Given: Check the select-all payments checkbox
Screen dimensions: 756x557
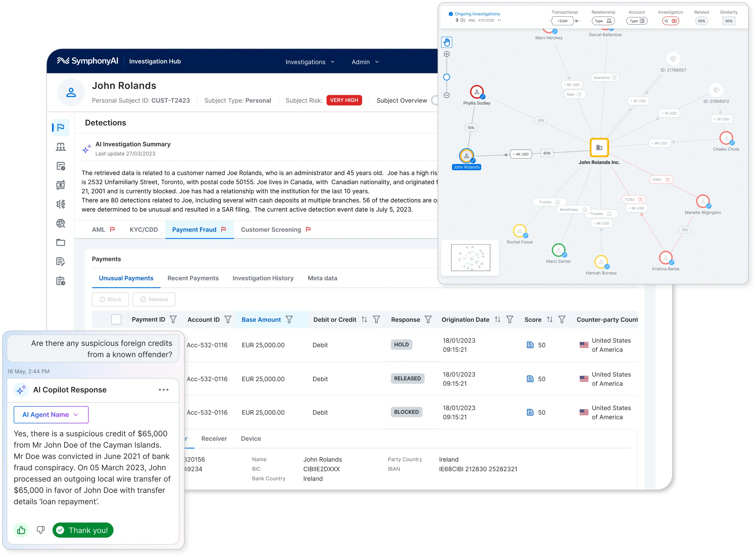Looking at the screenshot, I should (x=116, y=319).
